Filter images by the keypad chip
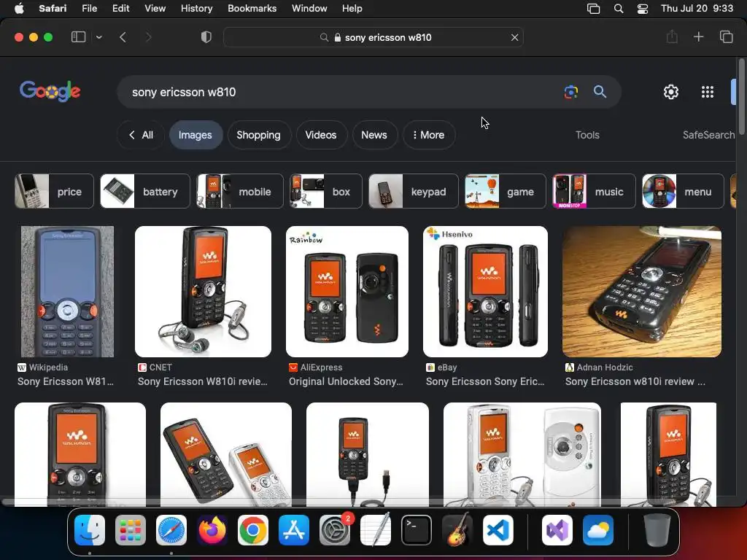The image size is (747, 560). pos(414,192)
